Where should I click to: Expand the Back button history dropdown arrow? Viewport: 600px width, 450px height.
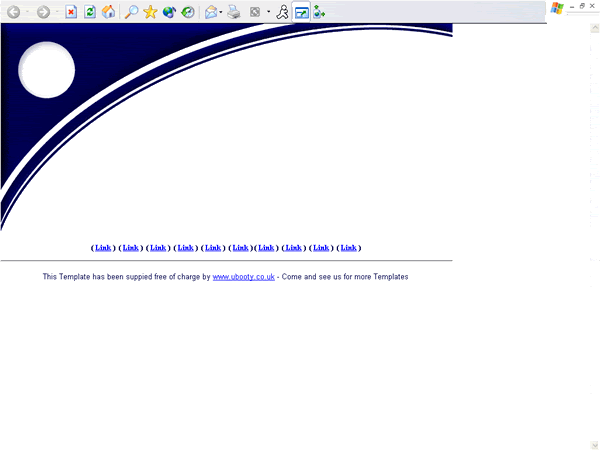pos(27,12)
